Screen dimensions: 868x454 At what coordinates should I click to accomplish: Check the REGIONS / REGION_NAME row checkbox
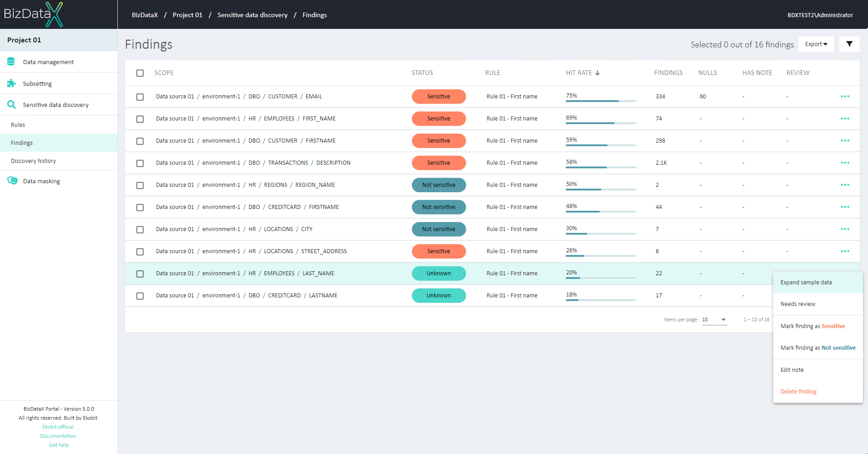coord(140,185)
